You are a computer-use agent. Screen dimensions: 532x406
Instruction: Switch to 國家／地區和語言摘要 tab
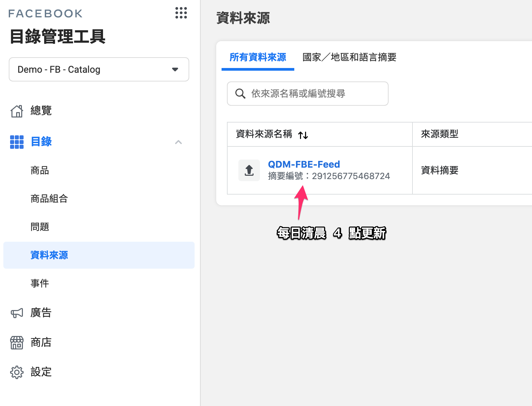point(350,57)
